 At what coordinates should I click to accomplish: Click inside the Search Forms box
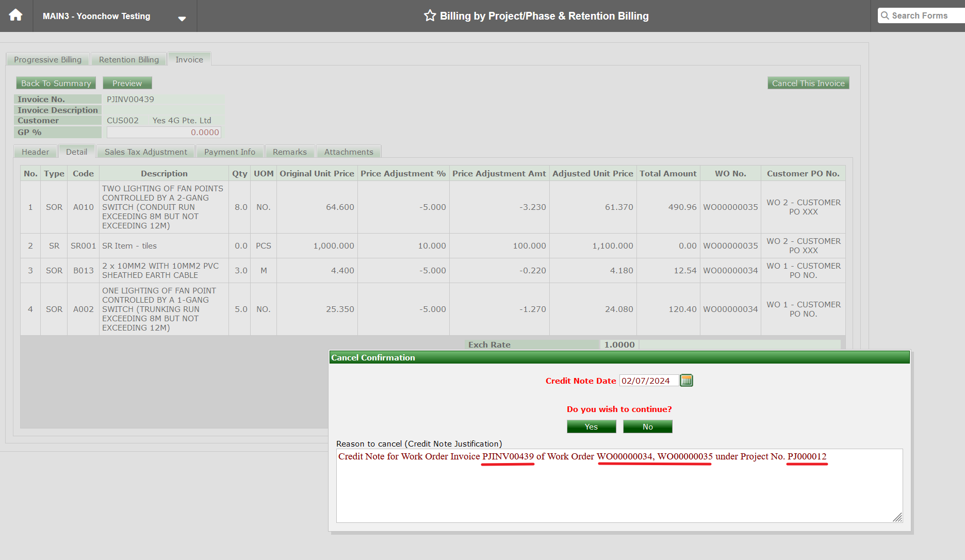coord(923,15)
